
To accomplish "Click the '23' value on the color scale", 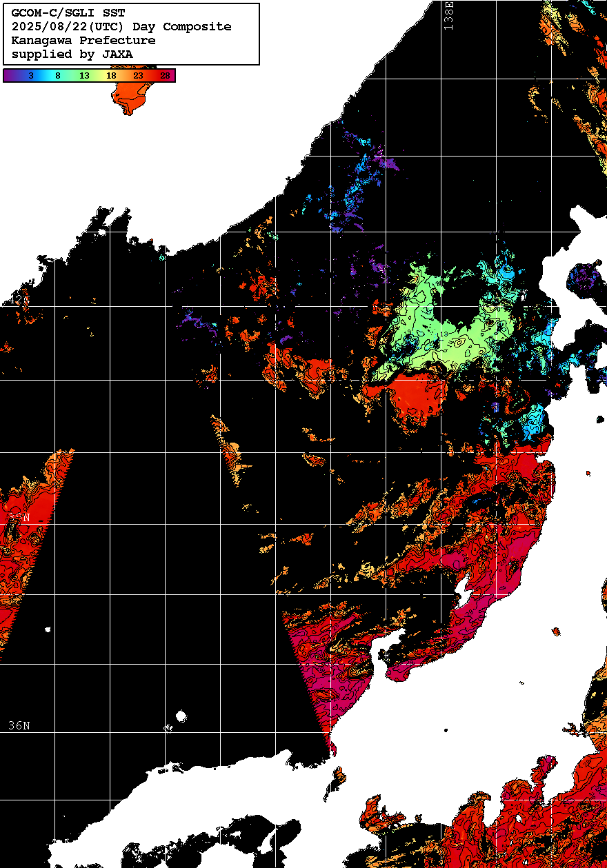I will tap(138, 76).
